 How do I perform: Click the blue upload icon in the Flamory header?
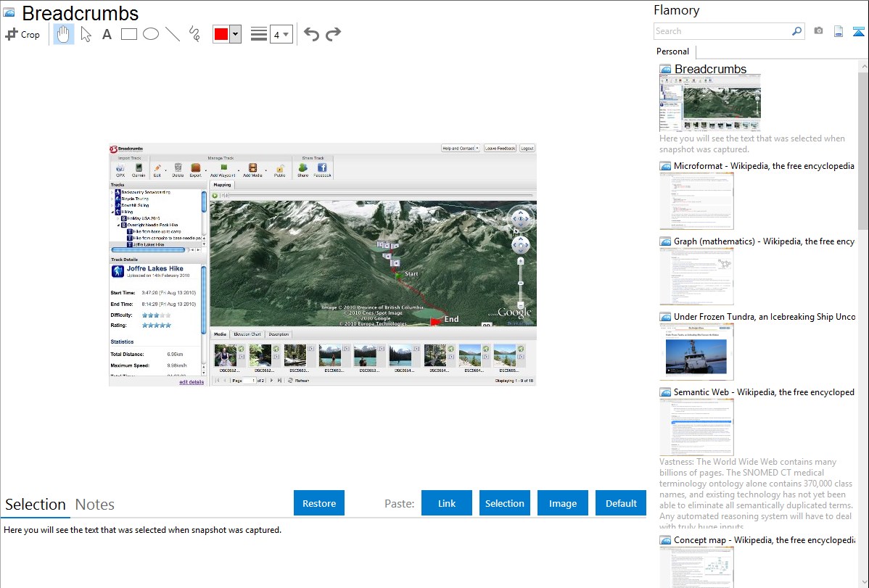click(x=858, y=31)
